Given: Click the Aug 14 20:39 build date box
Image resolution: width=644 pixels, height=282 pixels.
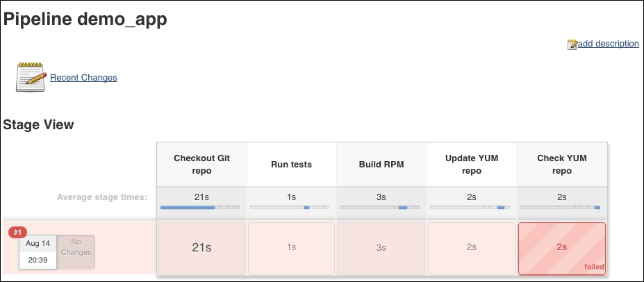Looking at the screenshot, I should click(38, 252).
